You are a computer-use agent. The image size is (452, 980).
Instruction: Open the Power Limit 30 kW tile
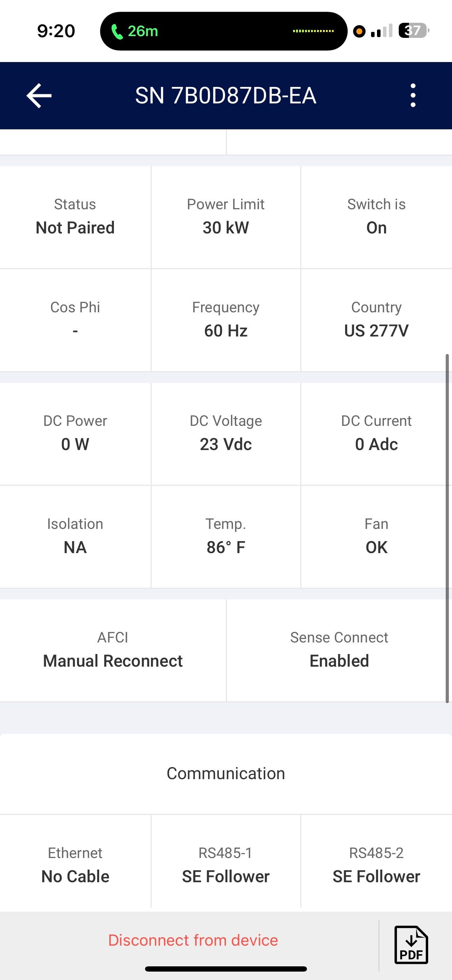(x=226, y=217)
